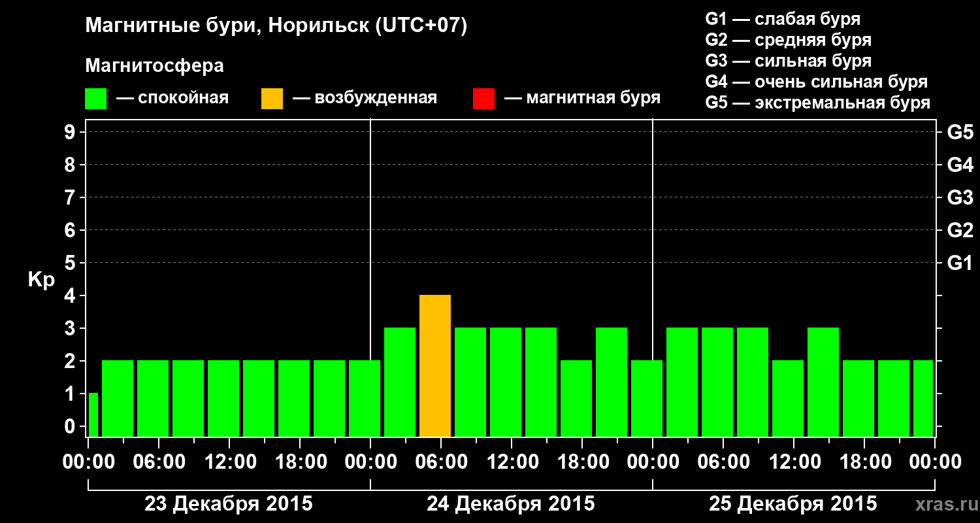Click the 'G4 — очень сильная буря' line
Viewport: 980px width, 523px height.
[x=817, y=82]
